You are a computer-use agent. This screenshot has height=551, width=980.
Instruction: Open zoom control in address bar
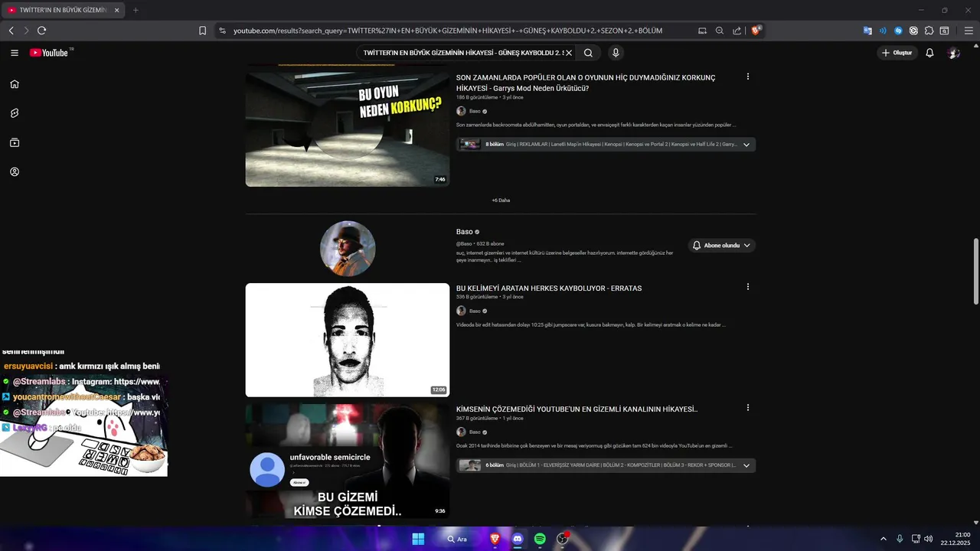(720, 31)
